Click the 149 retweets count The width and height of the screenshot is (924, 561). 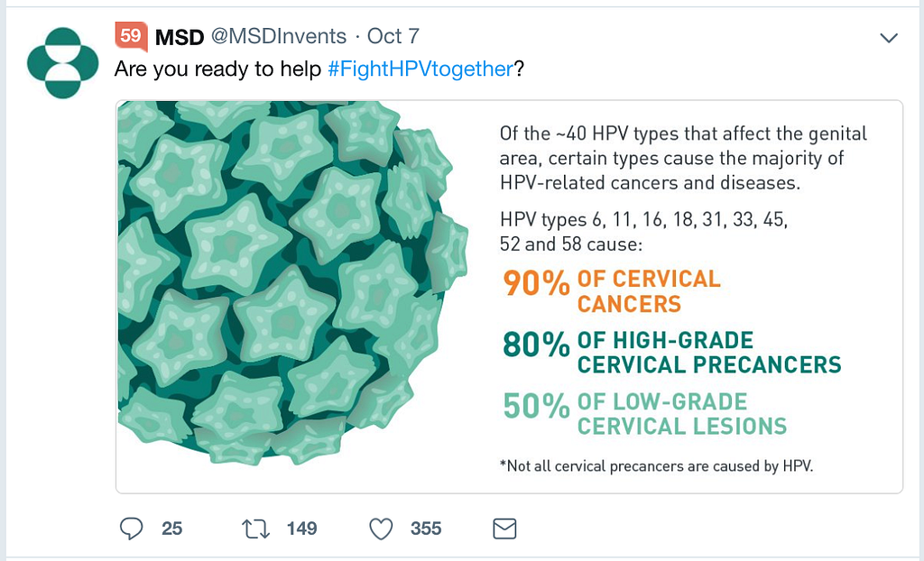tap(301, 529)
